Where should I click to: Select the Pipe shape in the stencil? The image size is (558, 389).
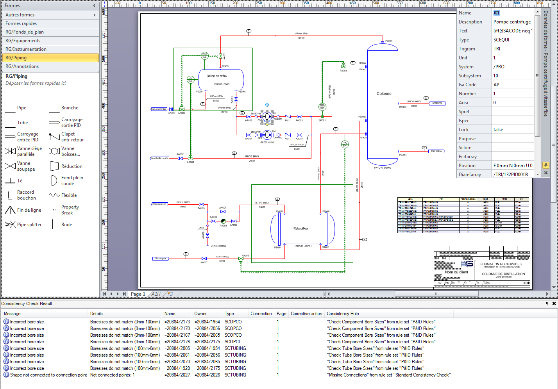tap(16, 108)
